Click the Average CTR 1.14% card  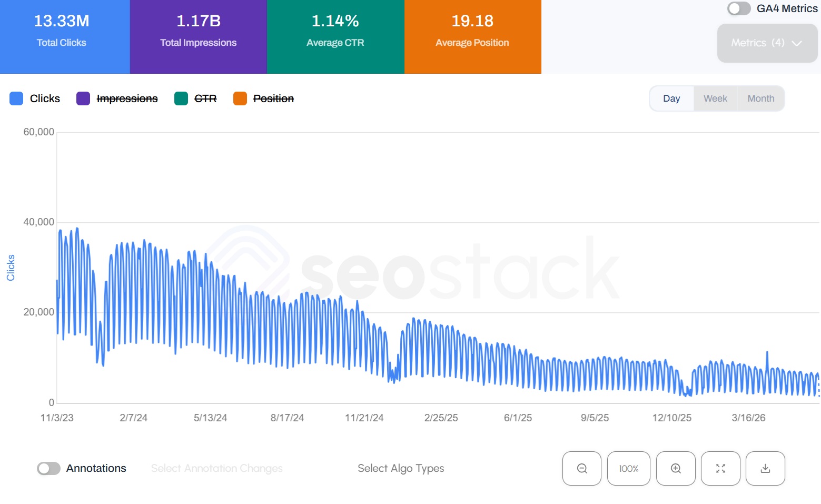pyautogui.click(x=335, y=37)
